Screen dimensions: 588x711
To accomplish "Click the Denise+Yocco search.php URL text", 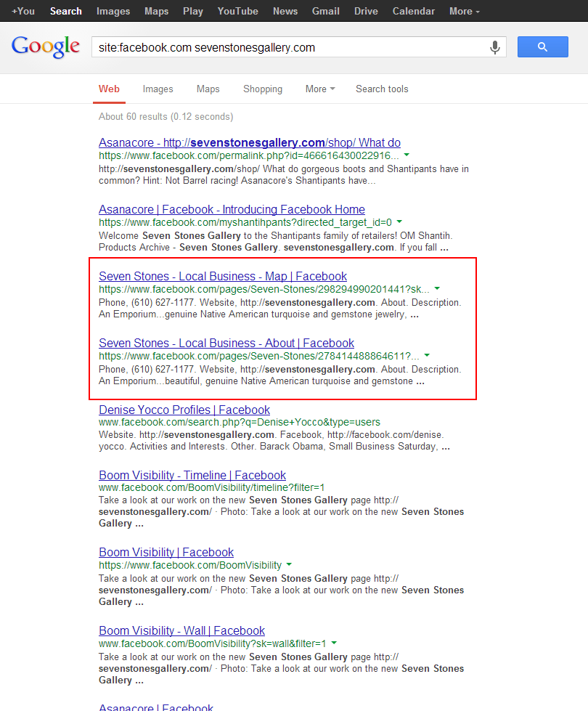I will (x=240, y=422).
